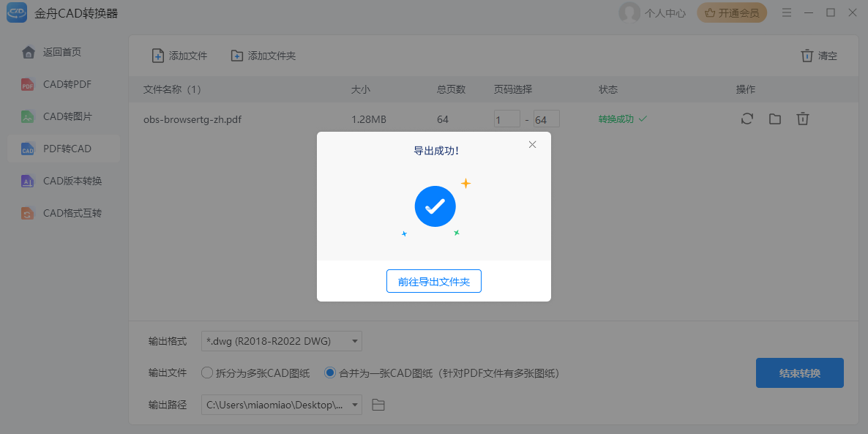The width and height of the screenshot is (868, 434).
Task: Open CAD版本转换 in sidebar
Action: 72,181
